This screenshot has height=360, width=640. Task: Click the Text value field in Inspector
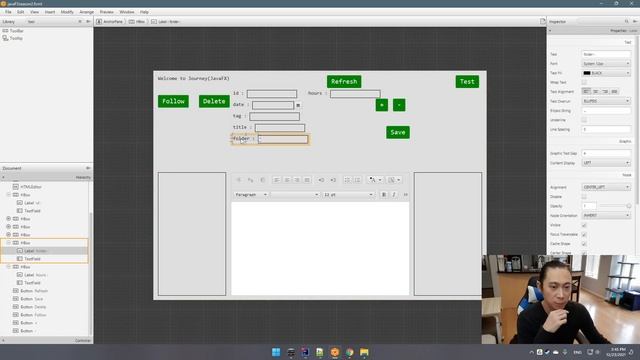606,54
